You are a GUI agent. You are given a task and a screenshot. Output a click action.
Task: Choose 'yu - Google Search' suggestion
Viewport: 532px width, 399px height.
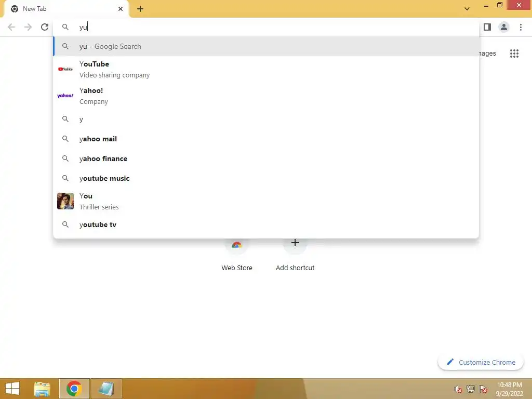[x=267, y=46]
